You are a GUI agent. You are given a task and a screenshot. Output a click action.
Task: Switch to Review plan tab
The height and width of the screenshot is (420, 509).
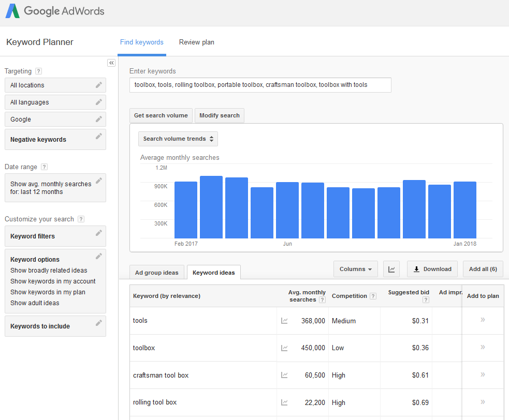coord(197,42)
